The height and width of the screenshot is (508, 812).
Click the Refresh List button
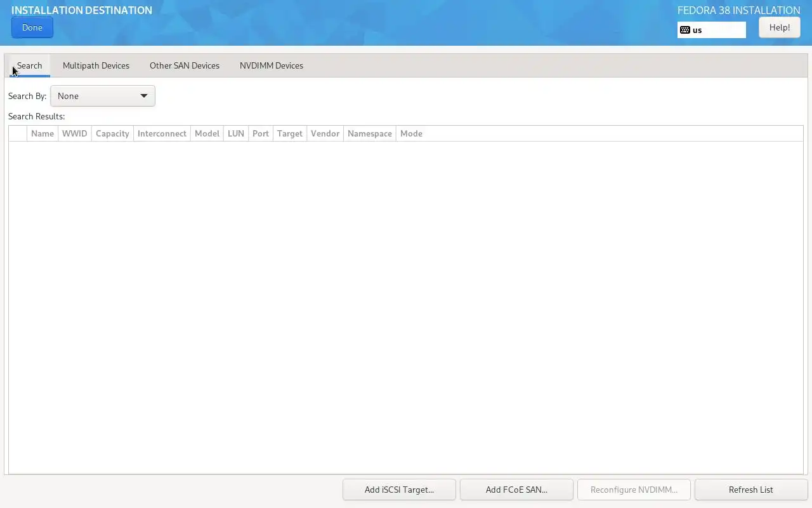coord(751,490)
